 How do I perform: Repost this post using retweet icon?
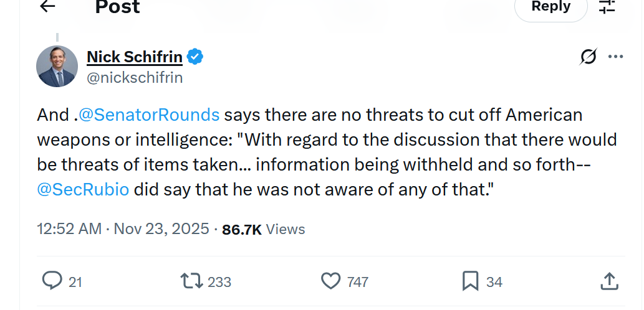[191, 281]
